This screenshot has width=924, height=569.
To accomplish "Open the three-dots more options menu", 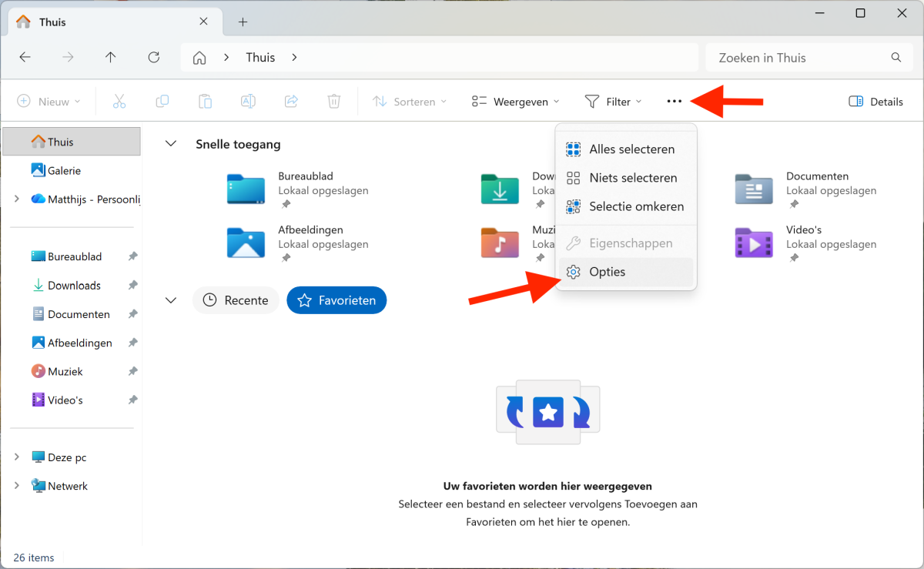I will coord(675,102).
